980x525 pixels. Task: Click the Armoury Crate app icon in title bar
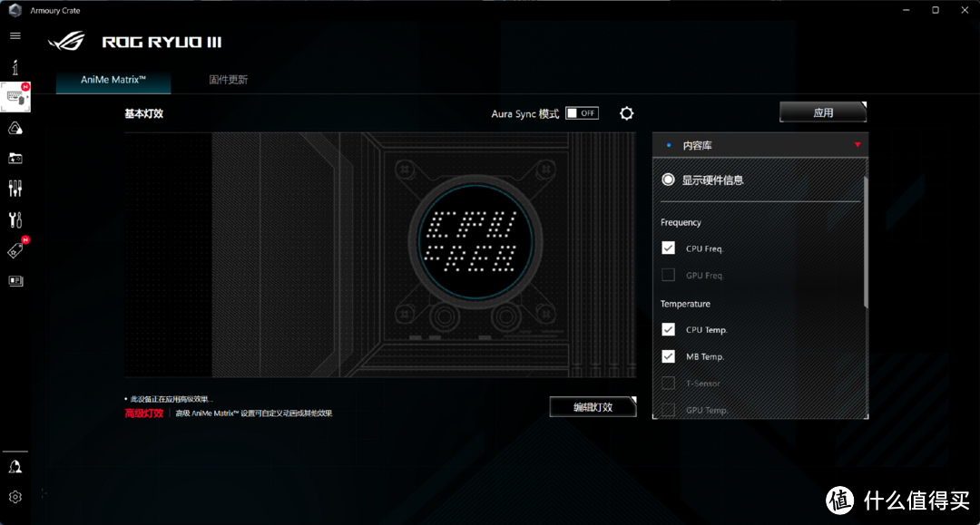coord(15,10)
